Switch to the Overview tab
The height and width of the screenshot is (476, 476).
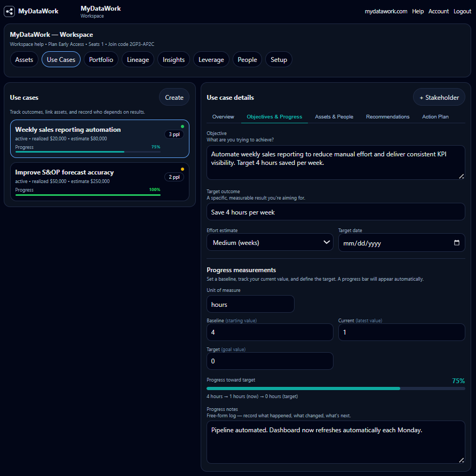click(x=223, y=117)
